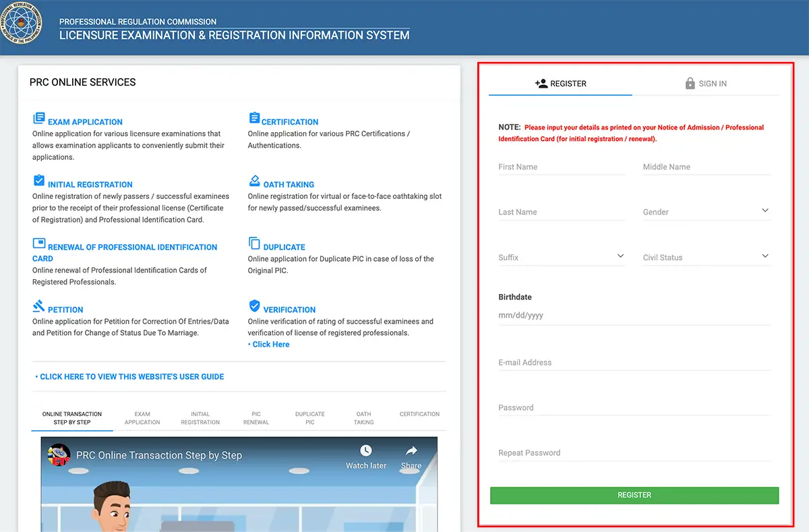Click the Oath Taking icon
This screenshot has width=809, height=532.
point(254,181)
